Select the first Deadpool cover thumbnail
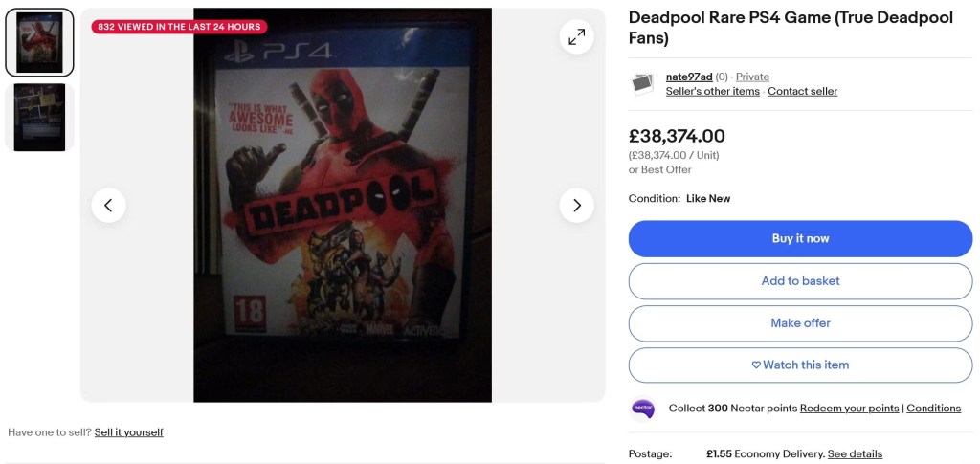 click(x=39, y=43)
